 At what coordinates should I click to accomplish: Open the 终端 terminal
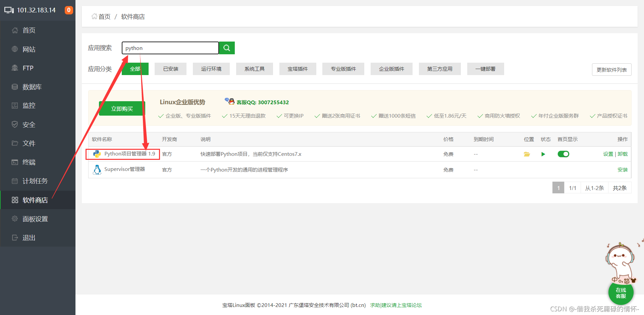29,162
